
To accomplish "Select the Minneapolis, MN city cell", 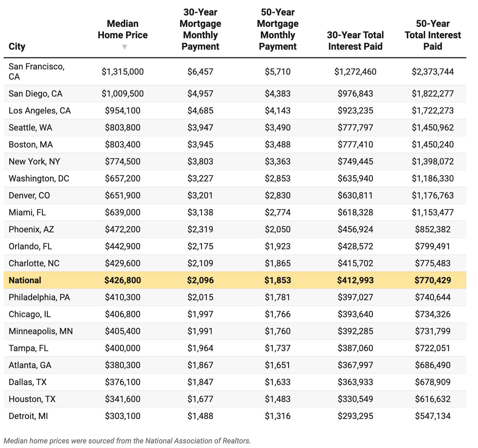I will (x=41, y=331).
